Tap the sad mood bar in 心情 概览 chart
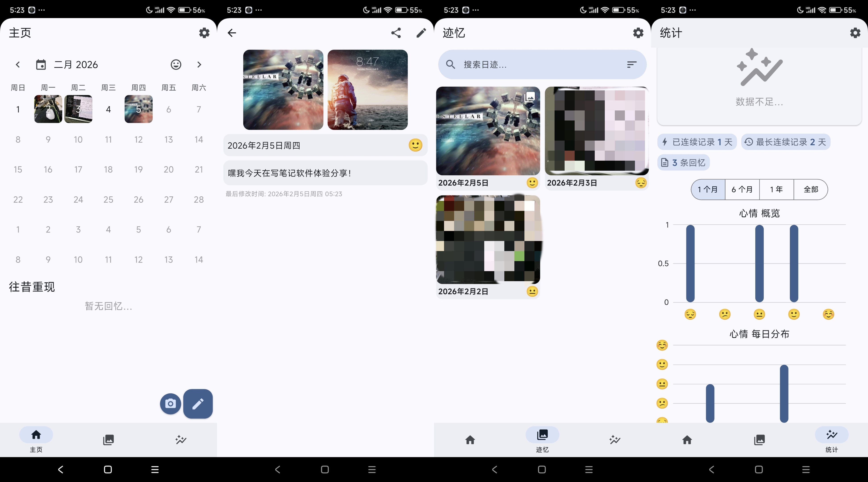The image size is (868, 482). click(x=690, y=263)
